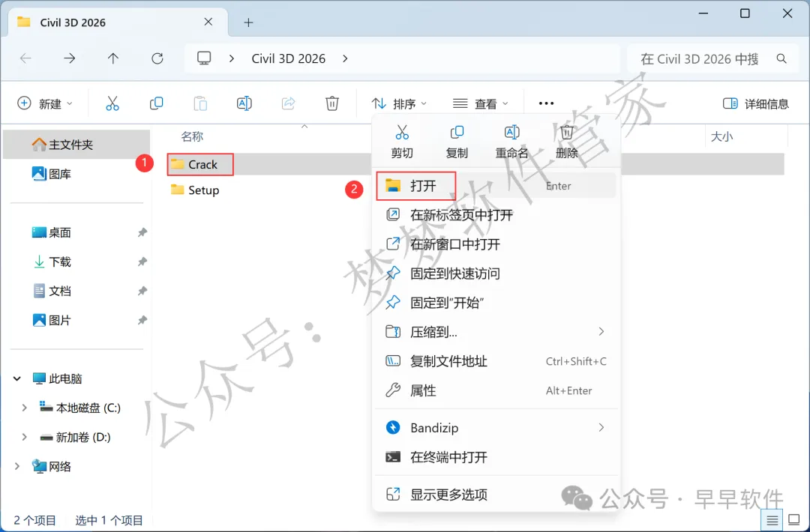This screenshot has height=532, width=810.
Task: Close the Civil 3D 2026 tab
Action: coord(208,22)
